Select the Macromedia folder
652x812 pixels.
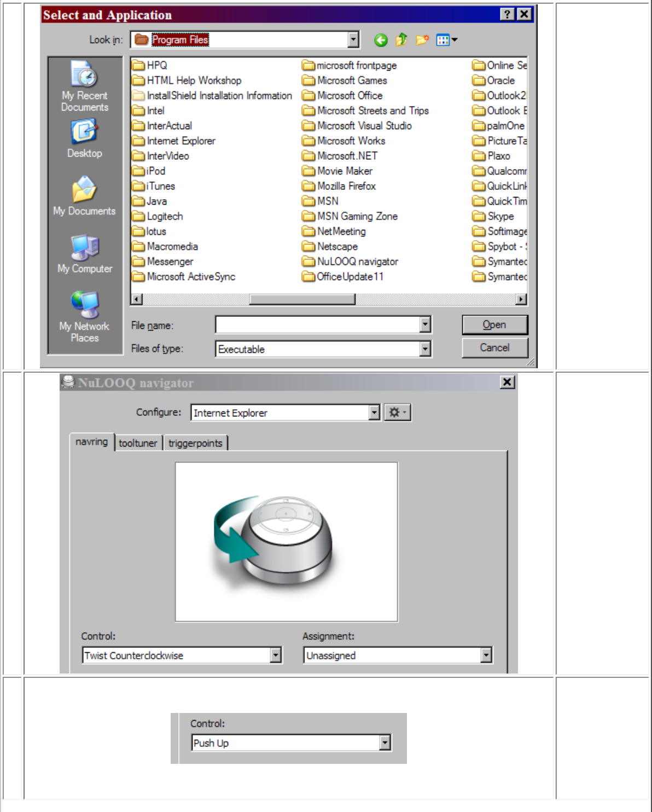pos(165,246)
